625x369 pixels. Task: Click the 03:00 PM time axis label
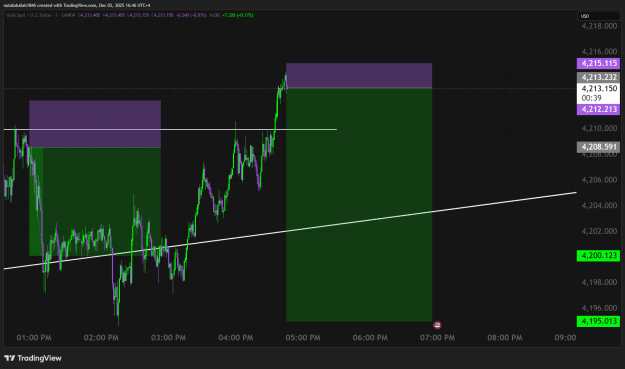[x=168, y=338]
